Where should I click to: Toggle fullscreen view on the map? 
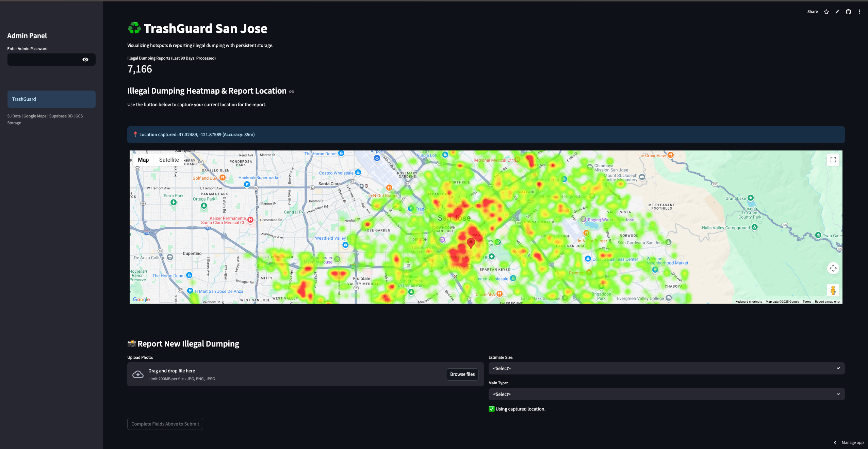[x=833, y=160]
